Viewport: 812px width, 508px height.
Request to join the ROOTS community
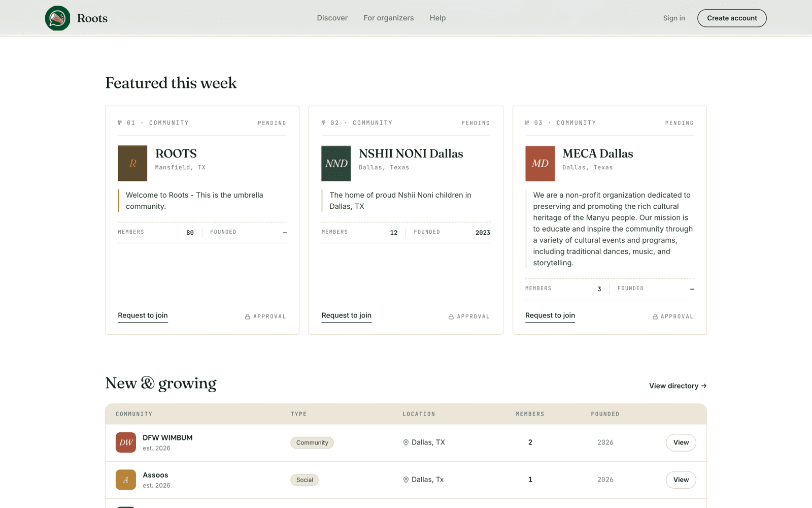click(x=143, y=315)
